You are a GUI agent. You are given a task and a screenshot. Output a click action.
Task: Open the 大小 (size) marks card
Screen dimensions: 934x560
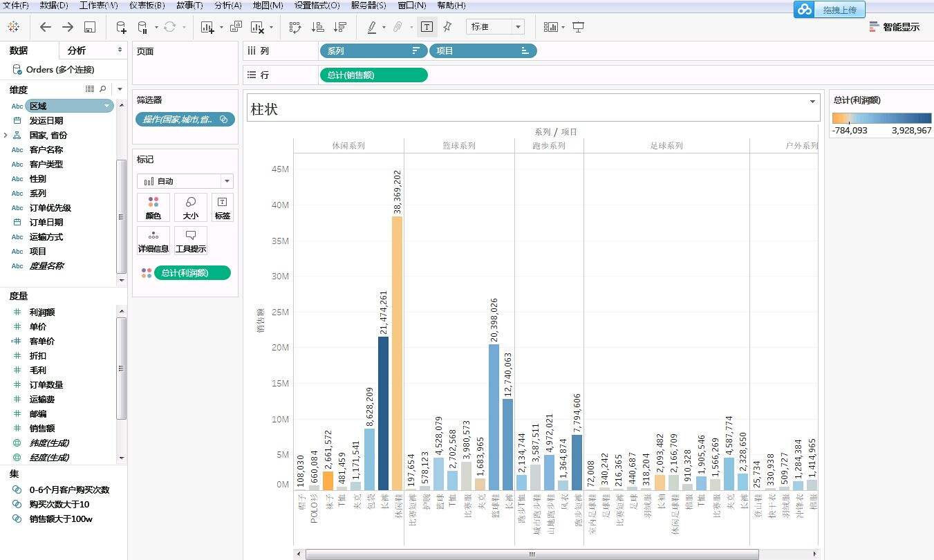191,207
